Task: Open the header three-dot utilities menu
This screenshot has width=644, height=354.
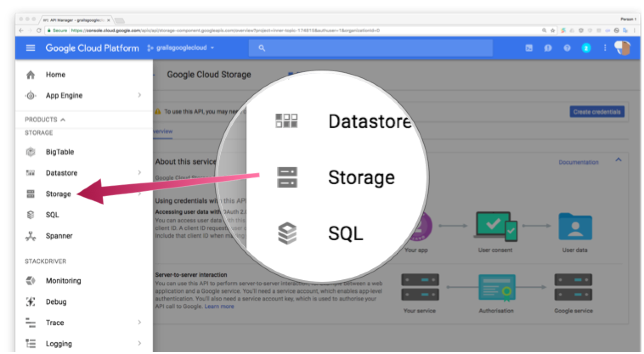Action: [x=605, y=48]
